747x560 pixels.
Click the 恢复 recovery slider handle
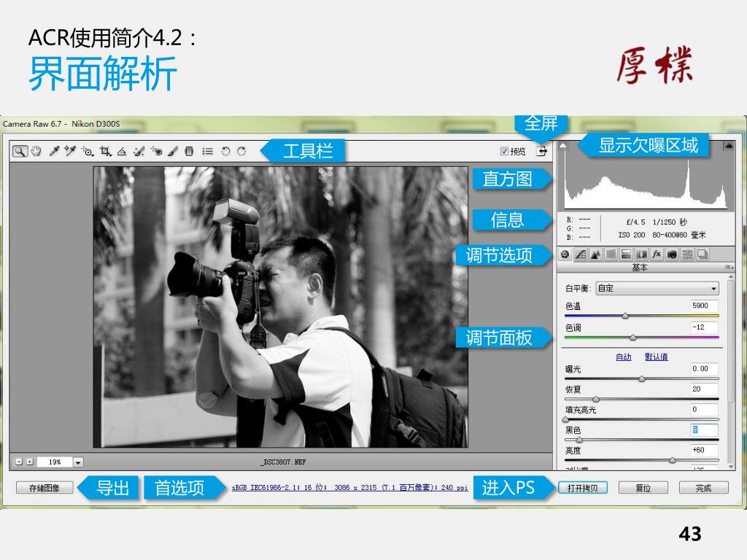tap(595, 399)
